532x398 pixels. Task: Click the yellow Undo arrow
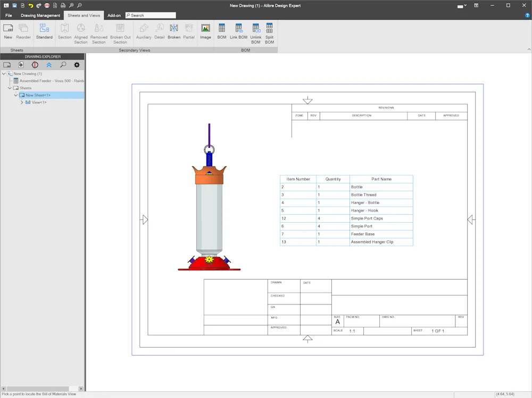click(x=30, y=5)
